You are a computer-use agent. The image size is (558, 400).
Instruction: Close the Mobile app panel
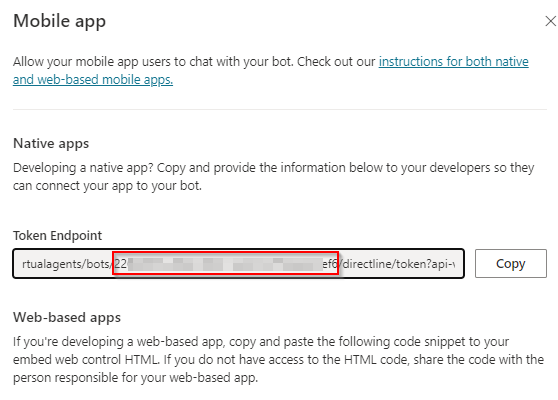(x=551, y=21)
